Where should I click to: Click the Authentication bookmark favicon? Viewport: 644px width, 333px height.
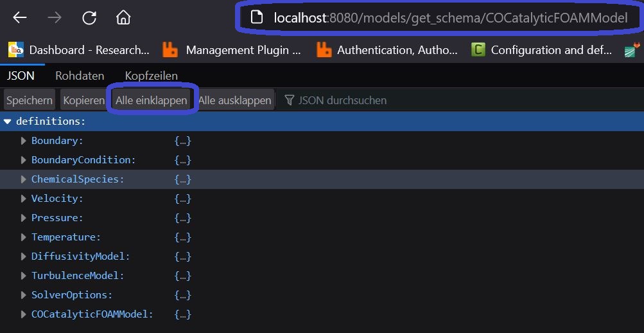pos(324,50)
